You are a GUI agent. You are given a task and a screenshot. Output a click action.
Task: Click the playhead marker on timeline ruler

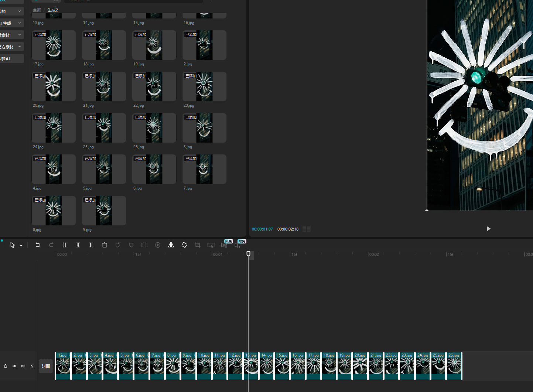(249, 254)
